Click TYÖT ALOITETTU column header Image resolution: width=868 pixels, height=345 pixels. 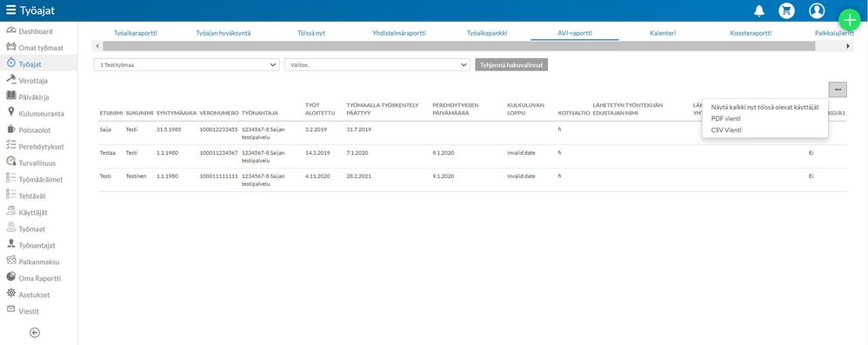pos(320,109)
